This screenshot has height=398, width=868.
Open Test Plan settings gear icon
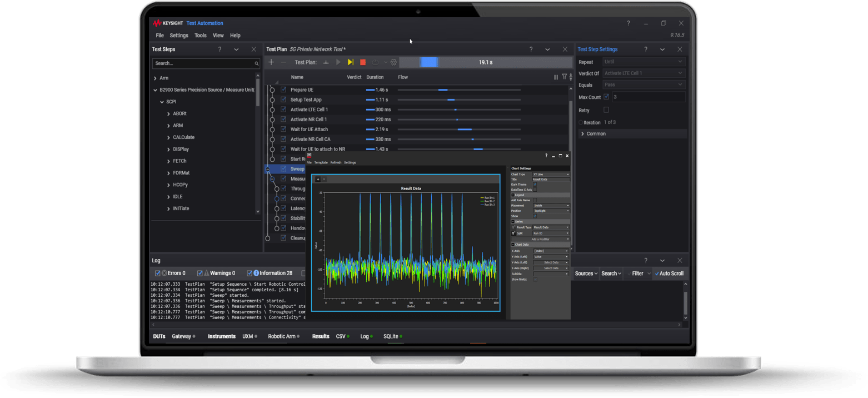pyautogui.click(x=393, y=62)
